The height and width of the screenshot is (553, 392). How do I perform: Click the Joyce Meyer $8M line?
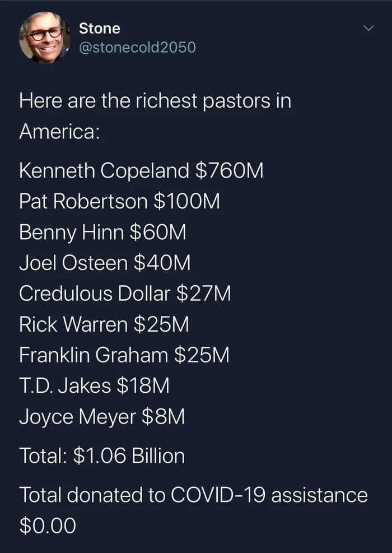tap(102, 417)
